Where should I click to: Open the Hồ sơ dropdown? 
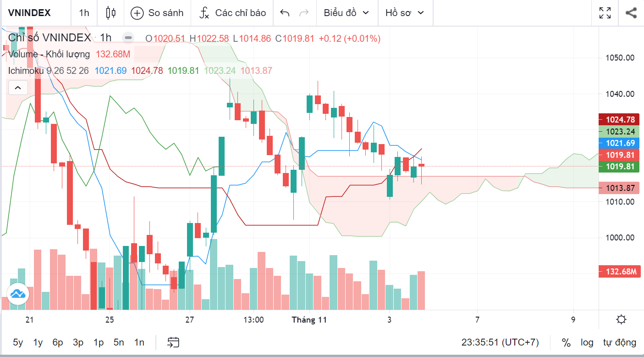click(405, 13)
